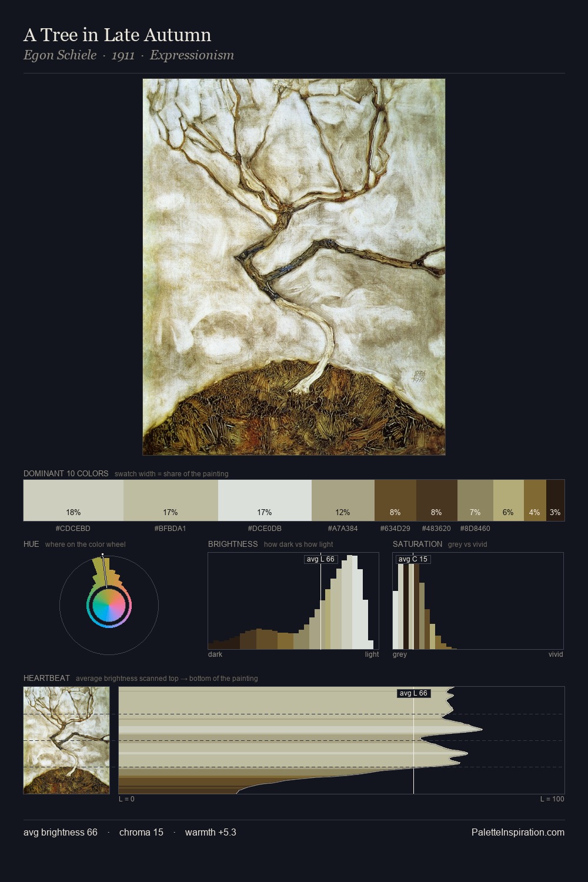The image size is (588, 882).
Task: Click the 'vivid' axis label under Saturation
Action: click(x=556, y=654)
